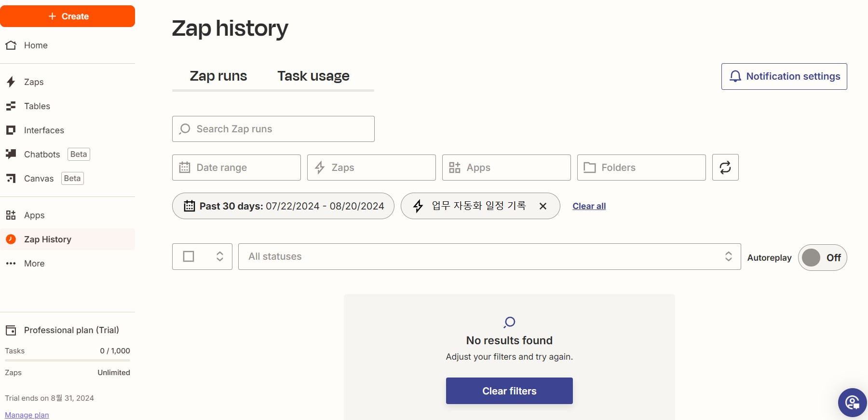Toggle the select-all runs checkbox
868x420 pixels.
click(189, 256)
